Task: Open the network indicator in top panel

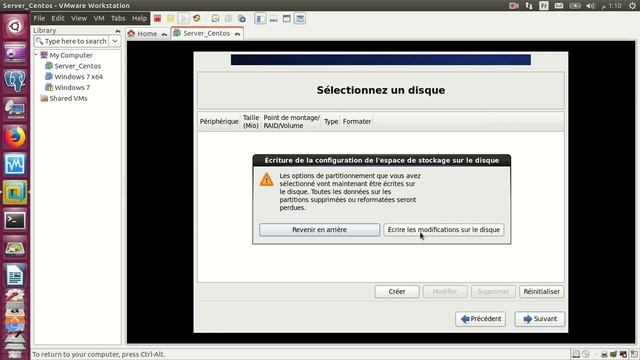Action: [529, 6]
